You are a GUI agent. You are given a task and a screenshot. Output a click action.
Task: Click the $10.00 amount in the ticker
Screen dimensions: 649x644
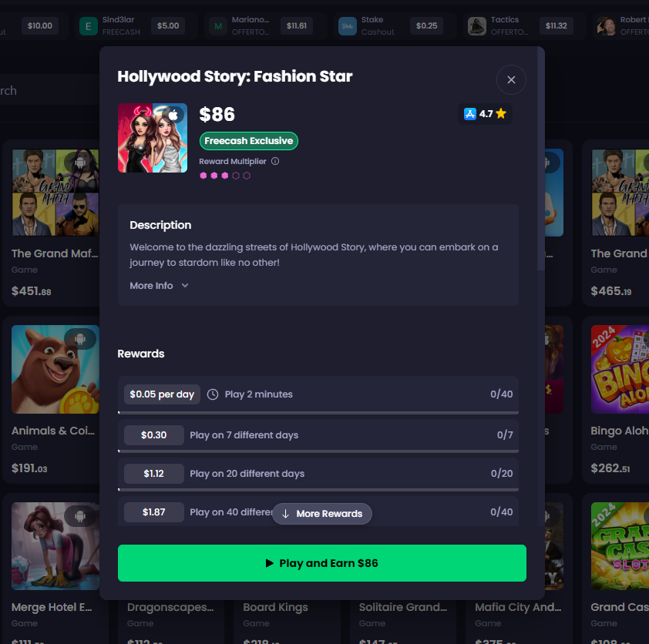tap(40, 26)
